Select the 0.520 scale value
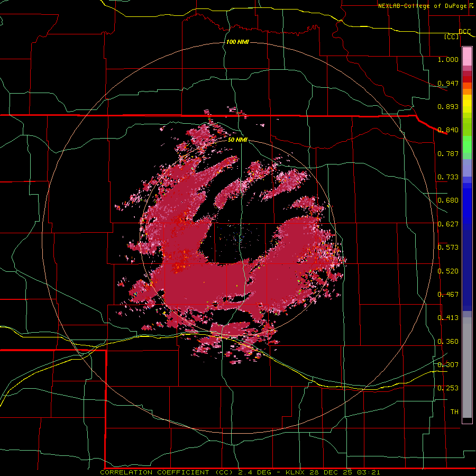The image size is (476, 476). point(448,271)
